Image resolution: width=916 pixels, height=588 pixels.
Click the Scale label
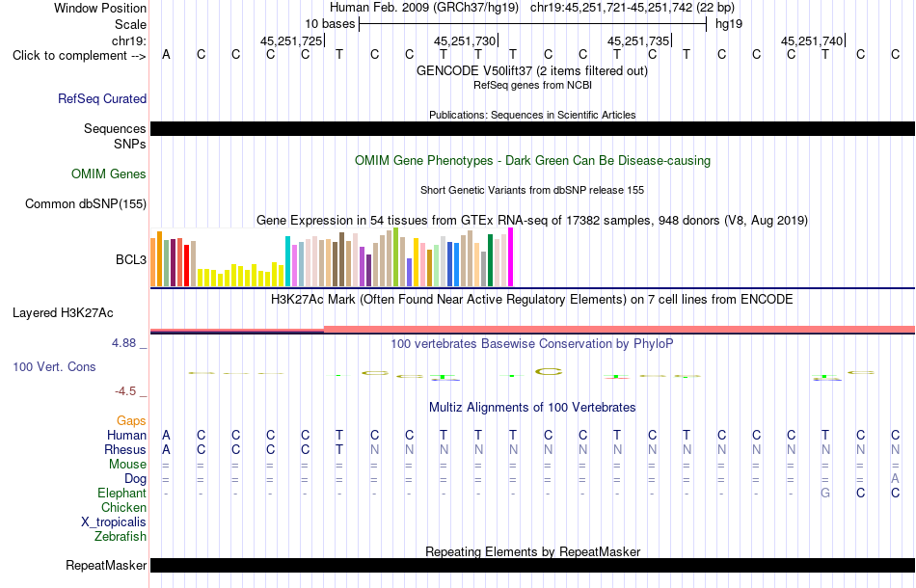[130, 24]
